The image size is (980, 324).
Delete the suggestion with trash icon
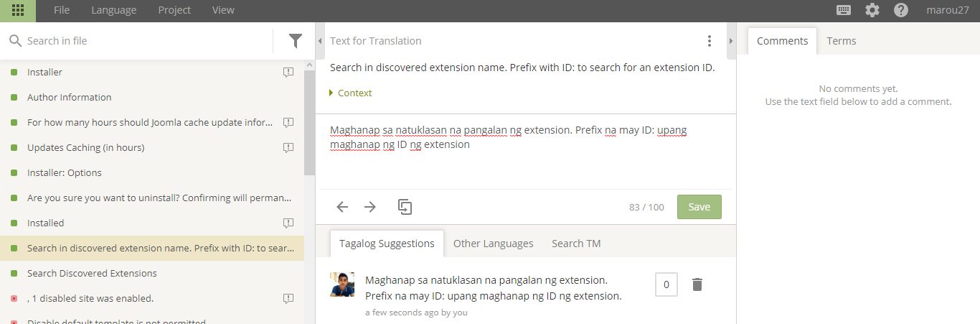[697, 284]
